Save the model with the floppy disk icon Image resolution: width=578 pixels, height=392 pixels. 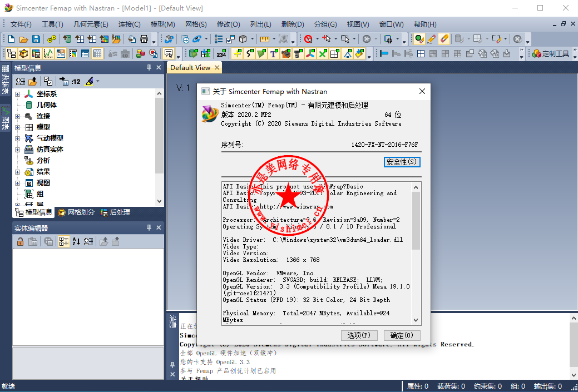[x=36, y=39]
